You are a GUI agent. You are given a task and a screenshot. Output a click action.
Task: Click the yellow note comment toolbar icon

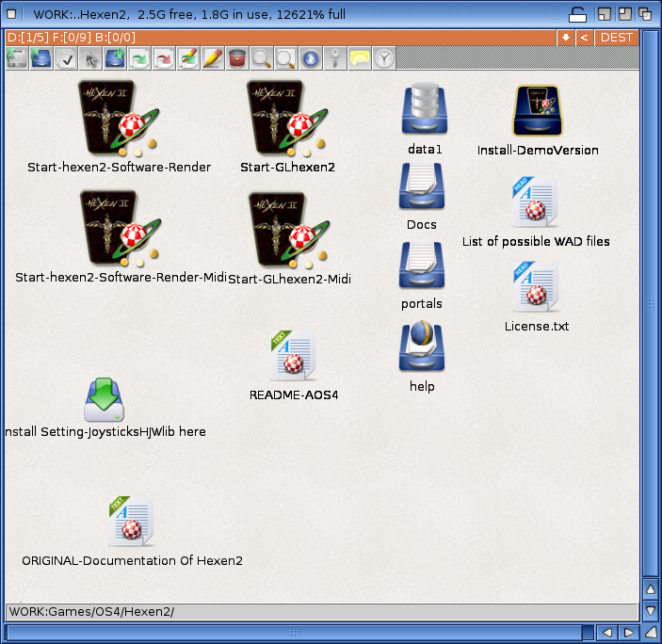[x=360, y=58]
